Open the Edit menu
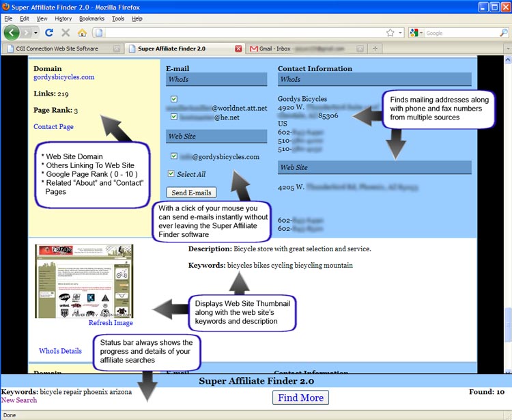 coord(25,18)
